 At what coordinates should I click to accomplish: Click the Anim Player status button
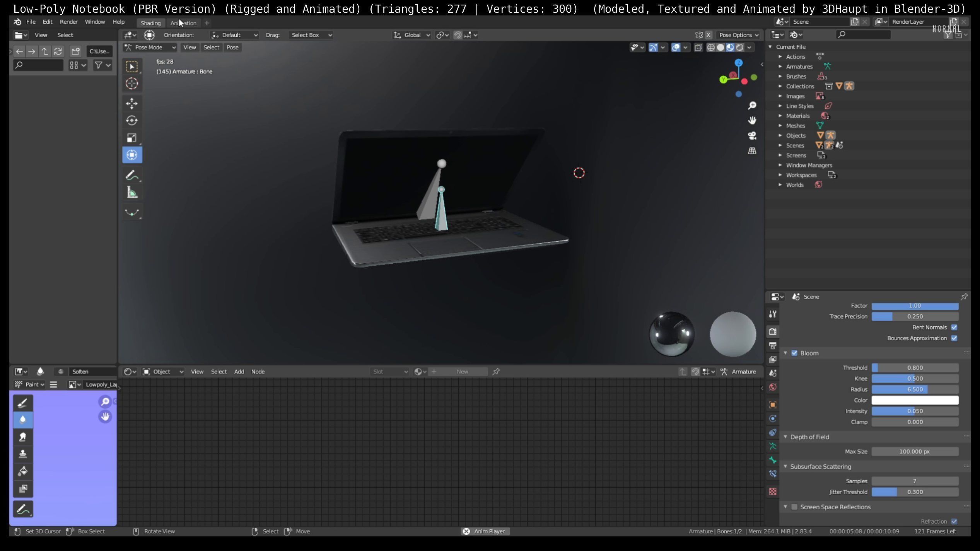point(485,531)
